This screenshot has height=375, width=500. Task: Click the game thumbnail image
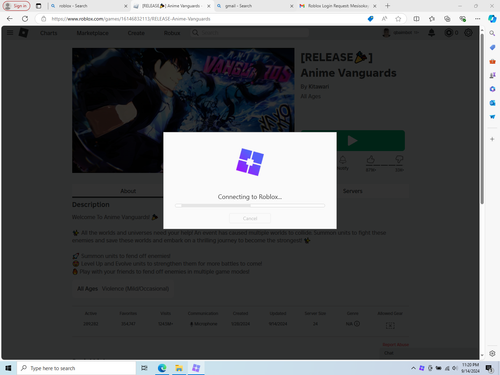tap(183, 110)
